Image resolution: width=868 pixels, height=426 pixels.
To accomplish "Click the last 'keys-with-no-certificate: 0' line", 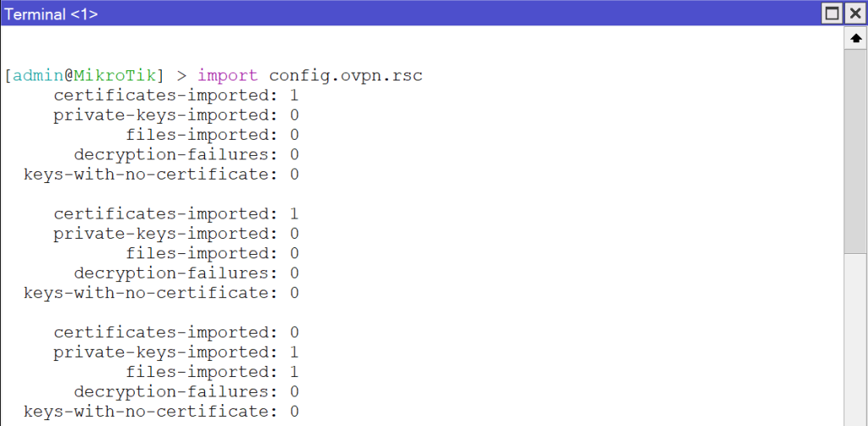I will [x=161, y=412].
